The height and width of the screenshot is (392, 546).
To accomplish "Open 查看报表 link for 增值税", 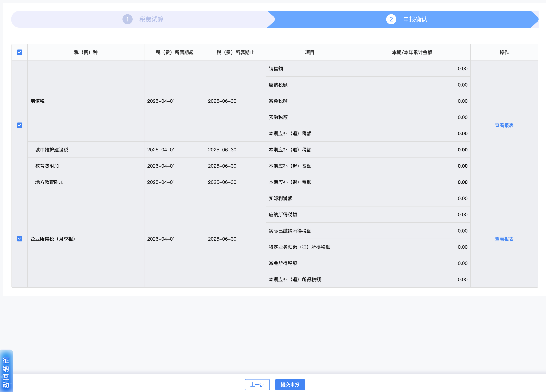I will (504, 125).
